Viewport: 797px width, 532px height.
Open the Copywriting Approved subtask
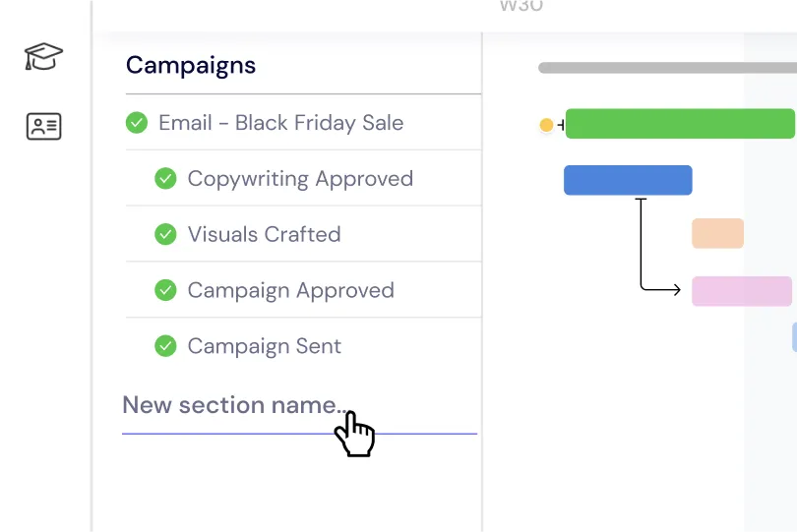point(300,179)
